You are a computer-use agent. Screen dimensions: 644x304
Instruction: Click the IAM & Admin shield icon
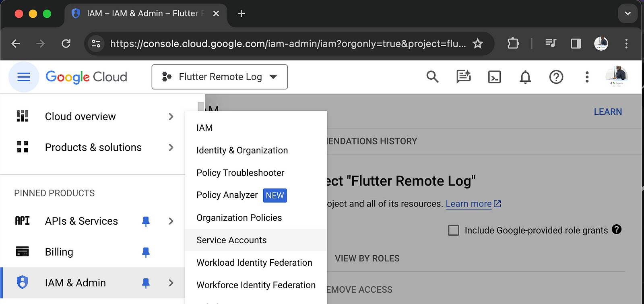pyautogui.click(x=23, y=282)
